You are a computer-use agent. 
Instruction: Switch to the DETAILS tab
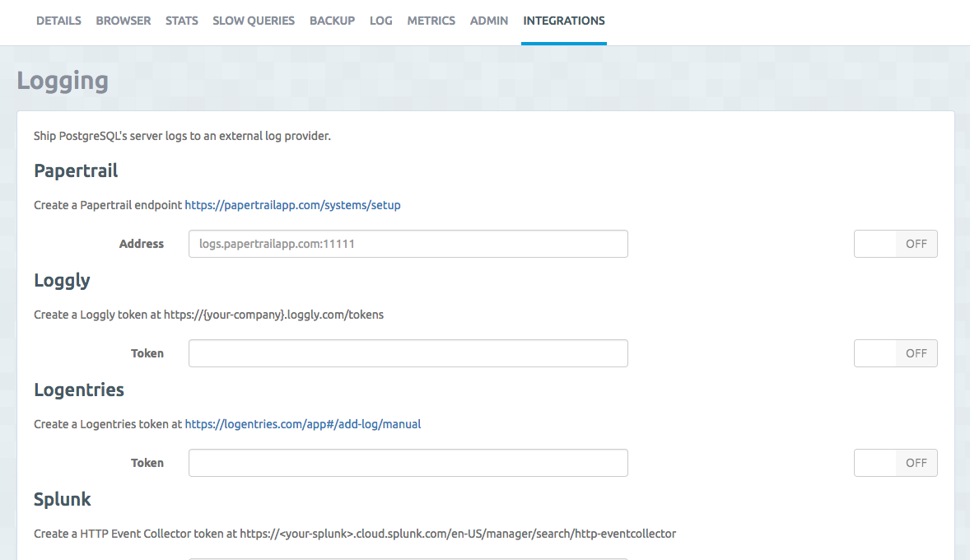click(58, 21)
